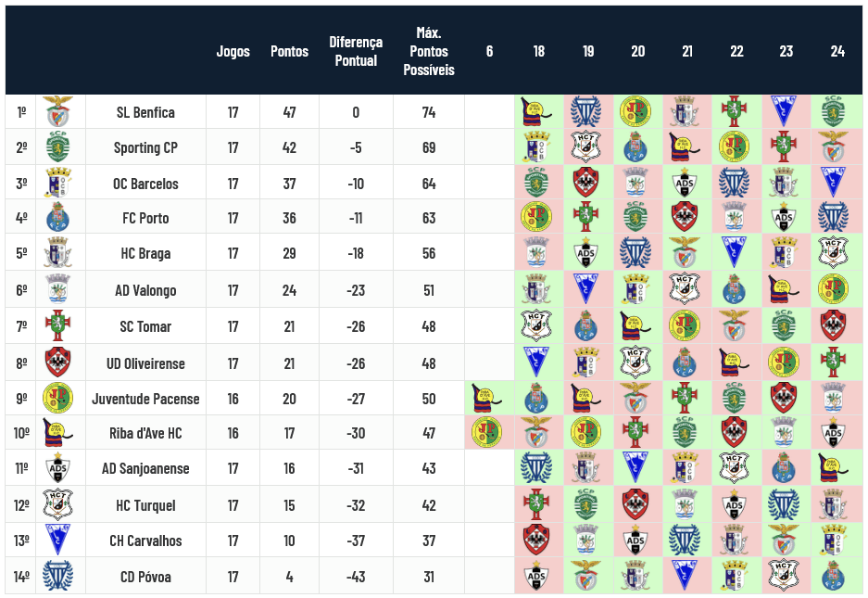
Task: Click CD Póvoa's round 18 opponent crest
Action: coord(538,577)
